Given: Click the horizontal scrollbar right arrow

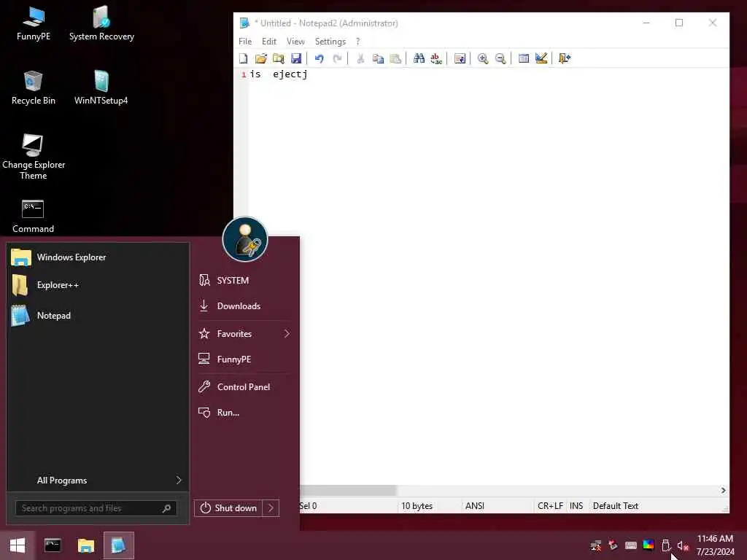Looking at the screenshot, I should tap(723, 491).
